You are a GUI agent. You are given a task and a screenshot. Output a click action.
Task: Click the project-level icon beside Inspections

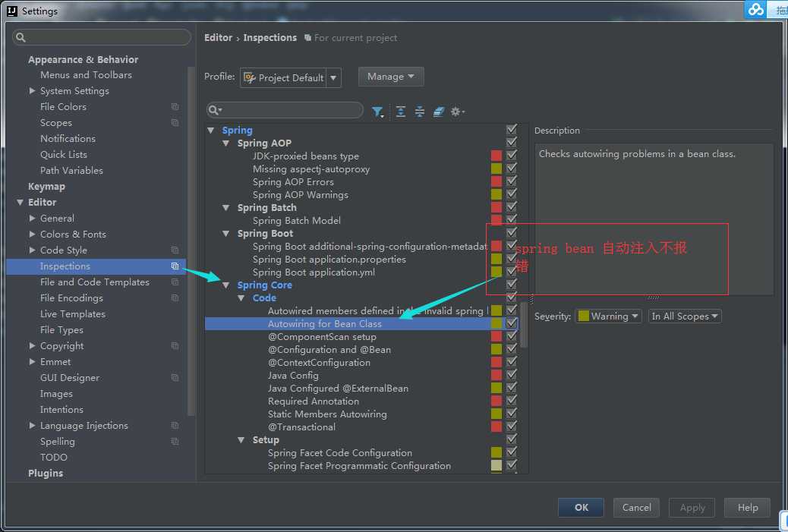tap(175, 266)
